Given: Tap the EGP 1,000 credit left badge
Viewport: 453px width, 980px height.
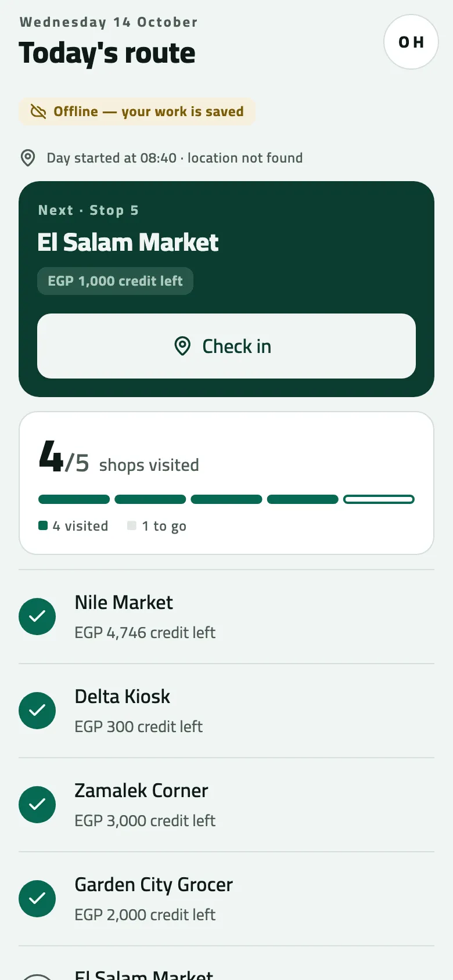Looking at the screenshot, I should [x=115, y=281].
